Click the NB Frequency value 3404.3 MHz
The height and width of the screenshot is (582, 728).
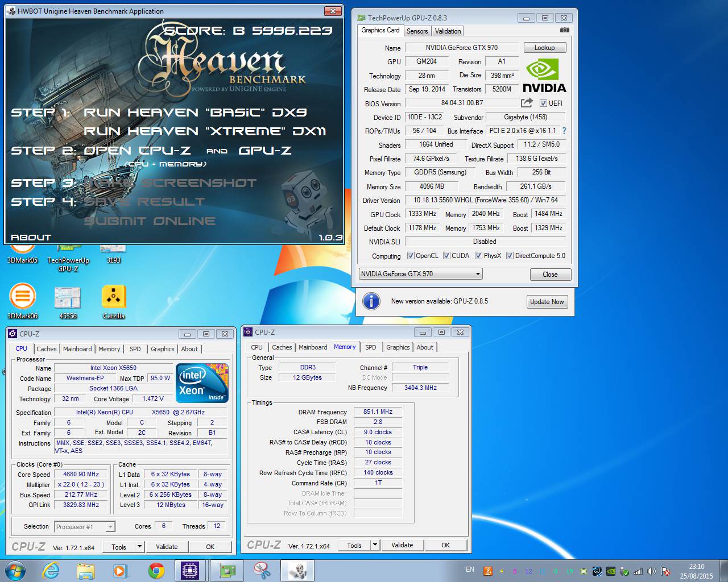pos(420,388)
